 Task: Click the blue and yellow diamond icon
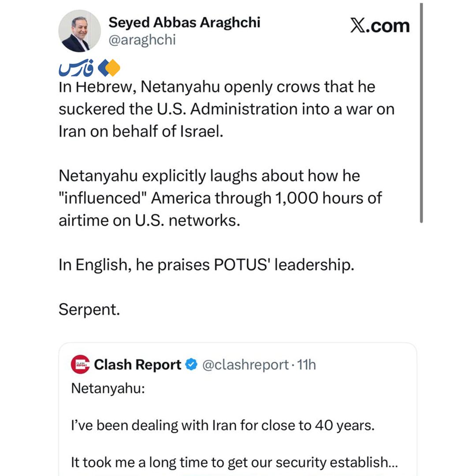tap(109, 68)
